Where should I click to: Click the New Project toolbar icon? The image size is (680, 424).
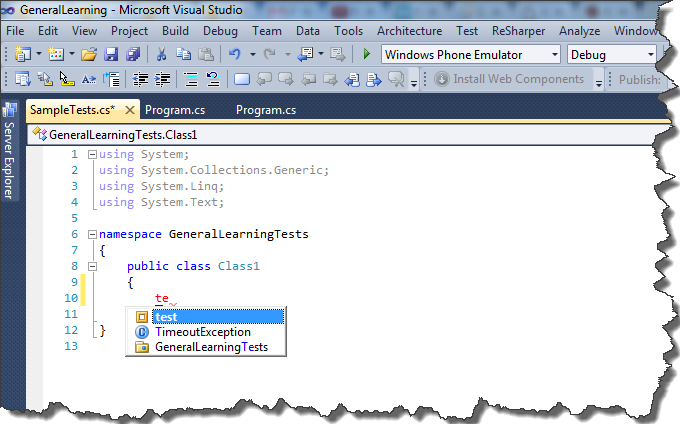click(22, 54)
